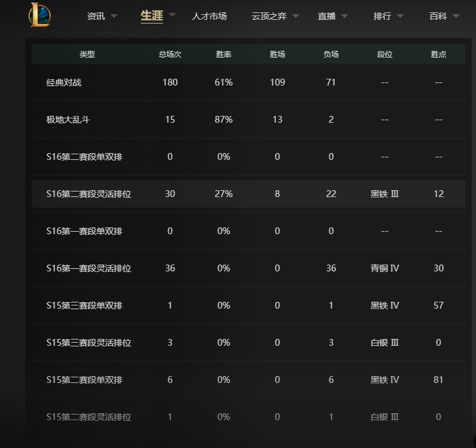Click the 黑铁 Ⅳ rank in S15第三赛段单双排

tap(385, 305)
